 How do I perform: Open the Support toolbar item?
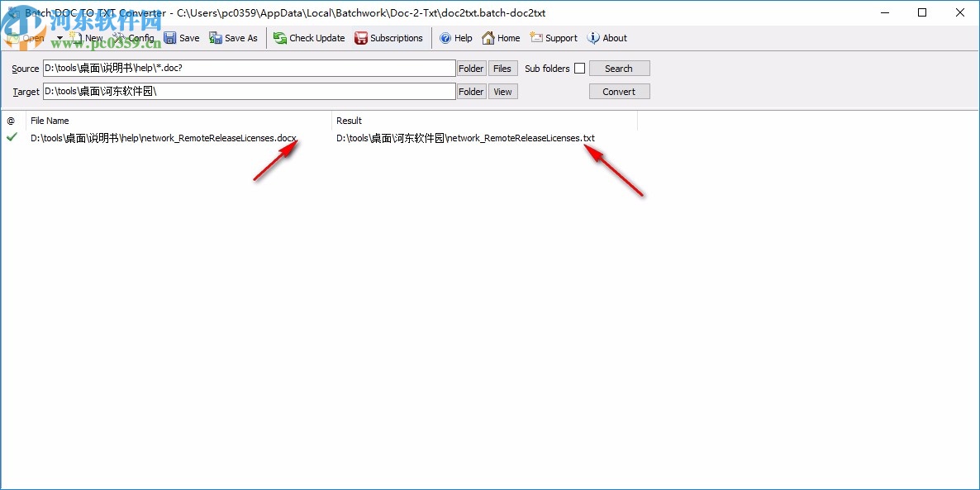(553, 38)
